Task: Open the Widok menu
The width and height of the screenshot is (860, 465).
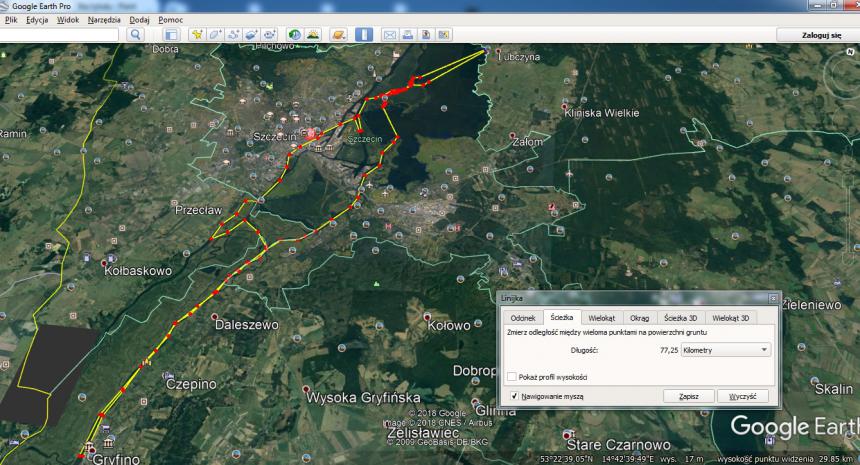Action: pyautogui.click(x=68, y=20)
